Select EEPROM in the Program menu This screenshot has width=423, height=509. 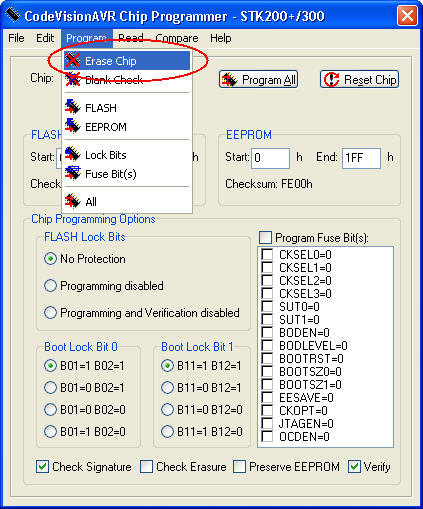[x=127, y=127]
